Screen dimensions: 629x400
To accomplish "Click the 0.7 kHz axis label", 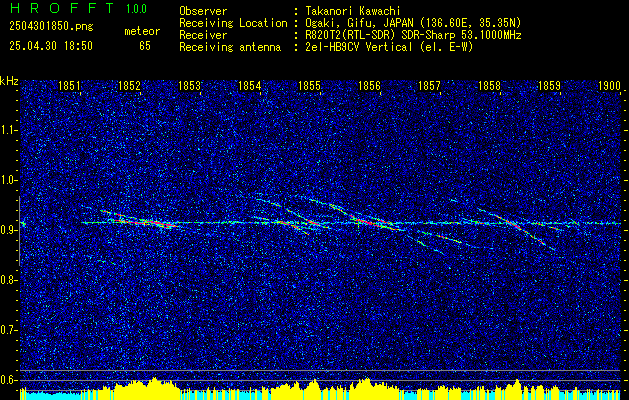I will (x=8, y=330).
